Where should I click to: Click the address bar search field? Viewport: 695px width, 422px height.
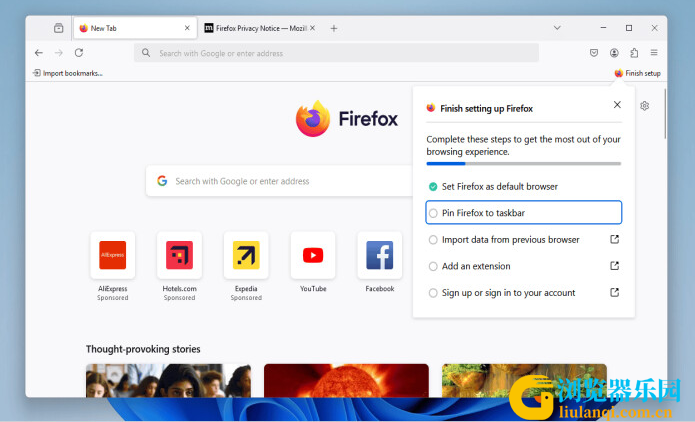[336, 53]
